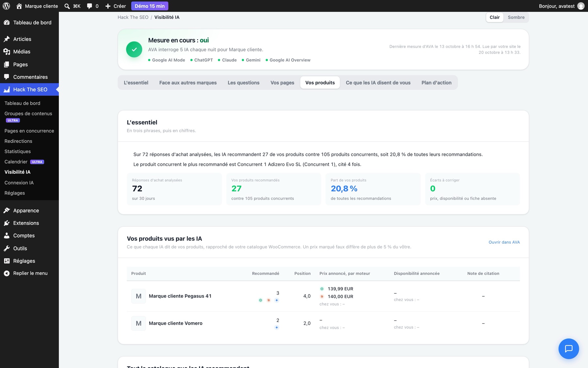This screenshot has height=368, width=588.
Task: Select the Vos produits tab
Action: pos(320,83)
